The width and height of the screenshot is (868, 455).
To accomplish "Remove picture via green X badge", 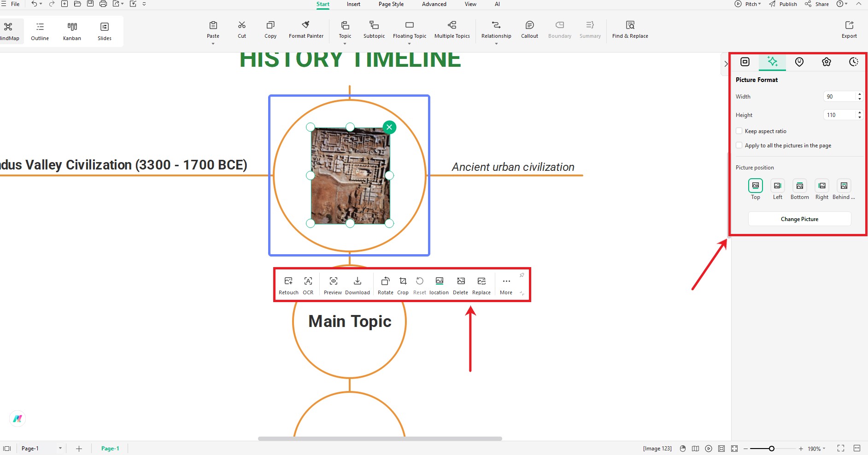I will click(x=389, y=127).
